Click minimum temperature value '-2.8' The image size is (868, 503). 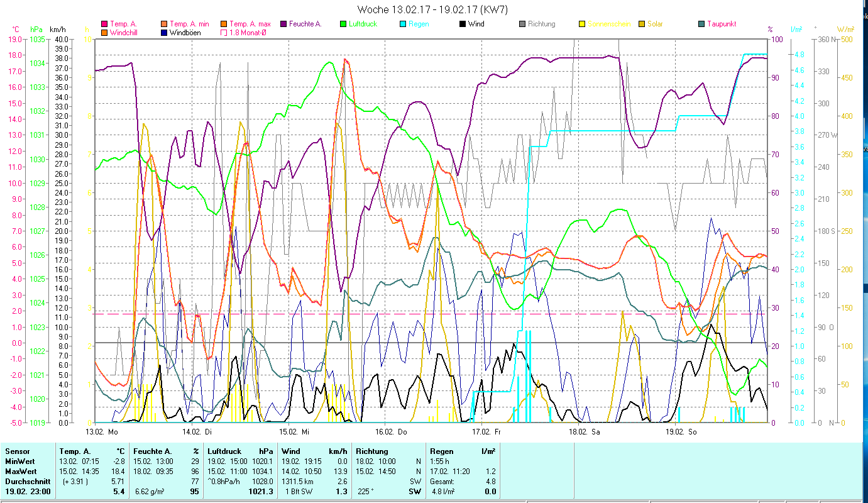pos(119,462)
